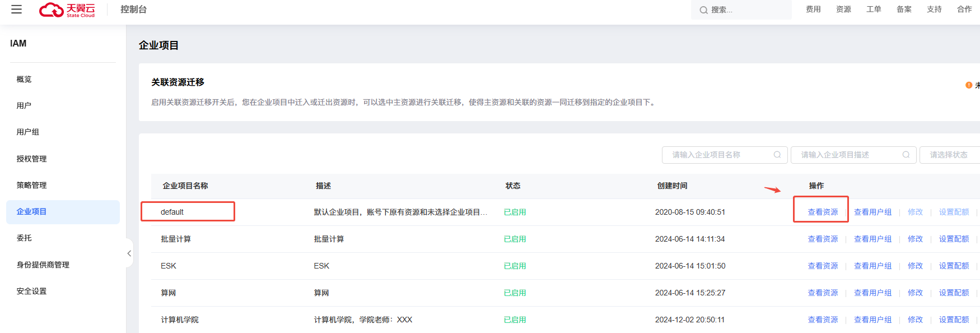The image size is (980, 333).
Task: Open the 资源 menu
Action: pos(843,10)
